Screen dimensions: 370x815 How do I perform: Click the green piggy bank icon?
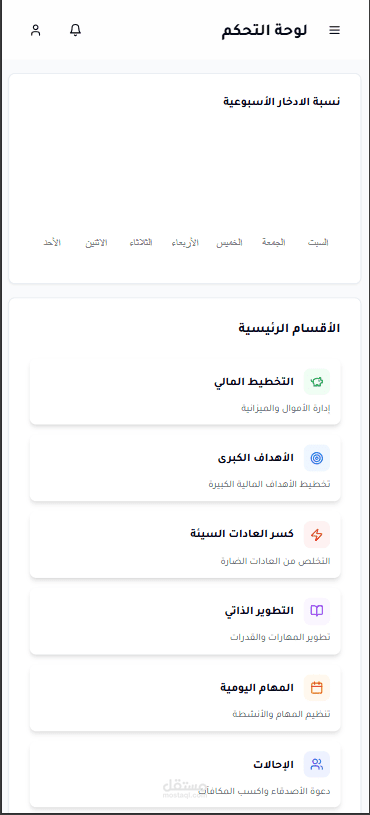point(317,382)
